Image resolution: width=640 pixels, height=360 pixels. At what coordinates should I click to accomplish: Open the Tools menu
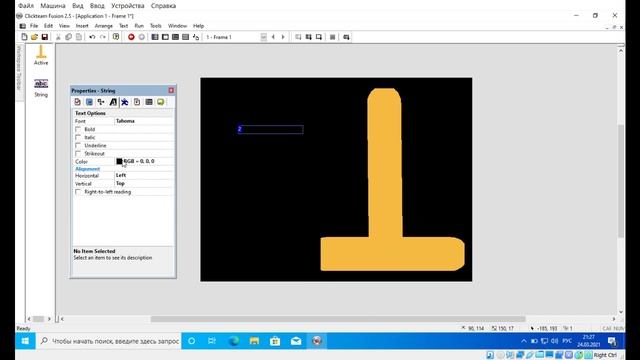point(156,26)
